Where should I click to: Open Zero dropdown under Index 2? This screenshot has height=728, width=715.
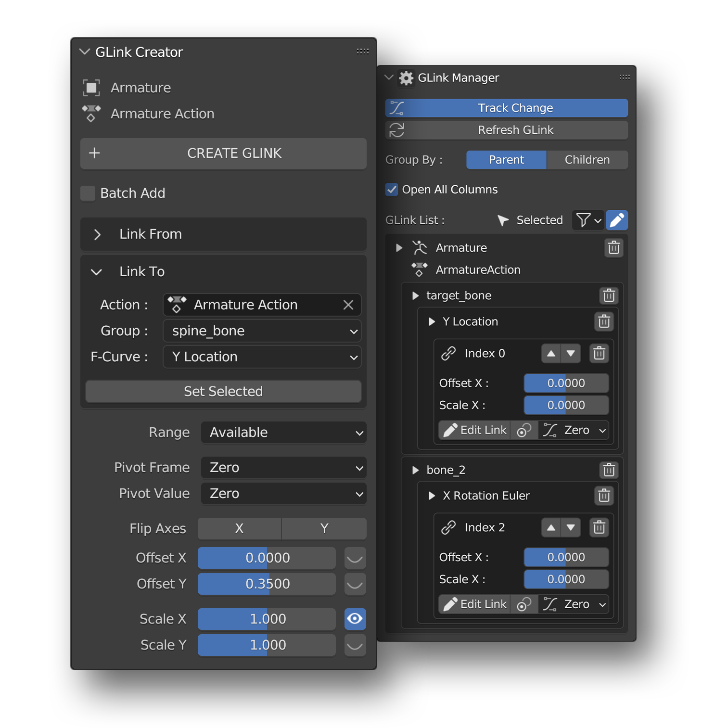574,604
